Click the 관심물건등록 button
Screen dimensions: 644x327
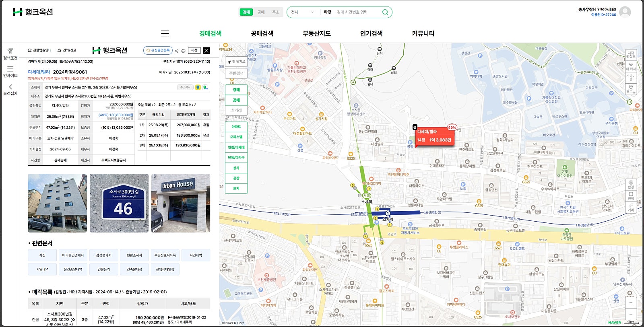pyautogui.click(x=158, y=50)
